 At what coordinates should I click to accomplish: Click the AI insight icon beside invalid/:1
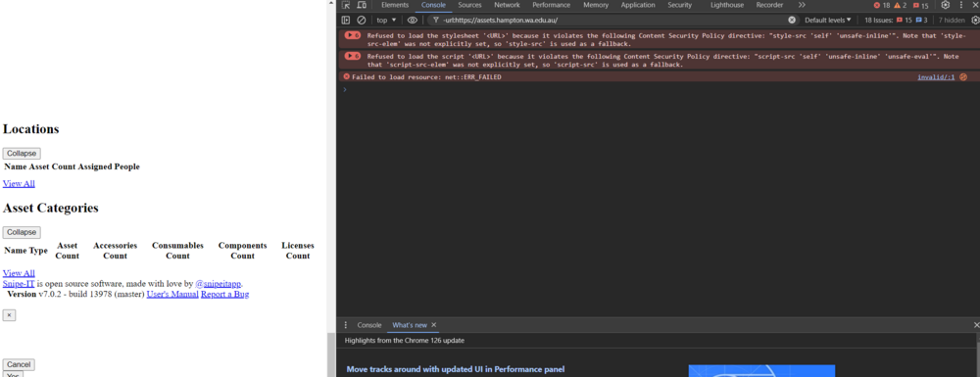[963, 77]
